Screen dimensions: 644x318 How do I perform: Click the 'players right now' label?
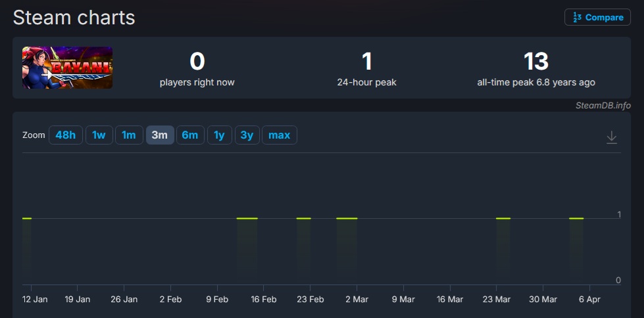click(x=197, y=83)
